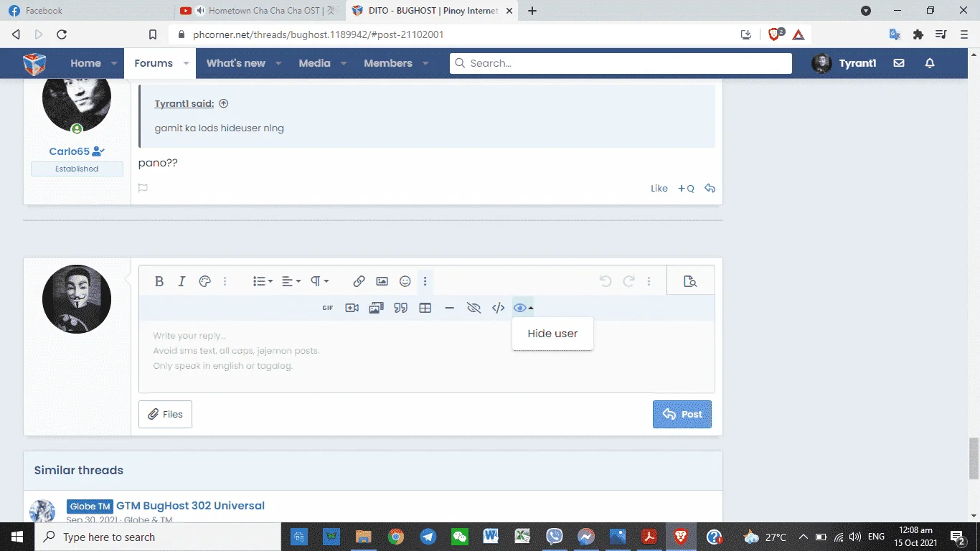Report Carlo65's post with the flag icon

point(143,188)
